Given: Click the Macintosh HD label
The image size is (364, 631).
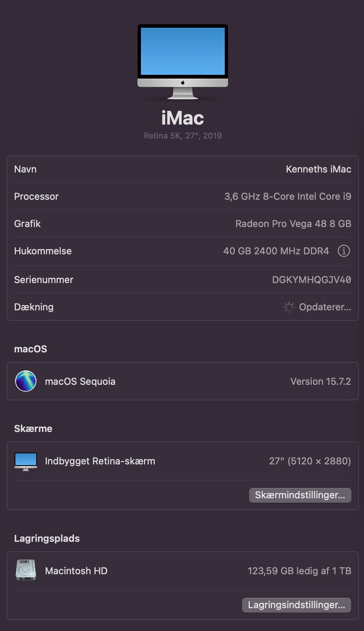Looking at the screenshot, I should point(76,571).
